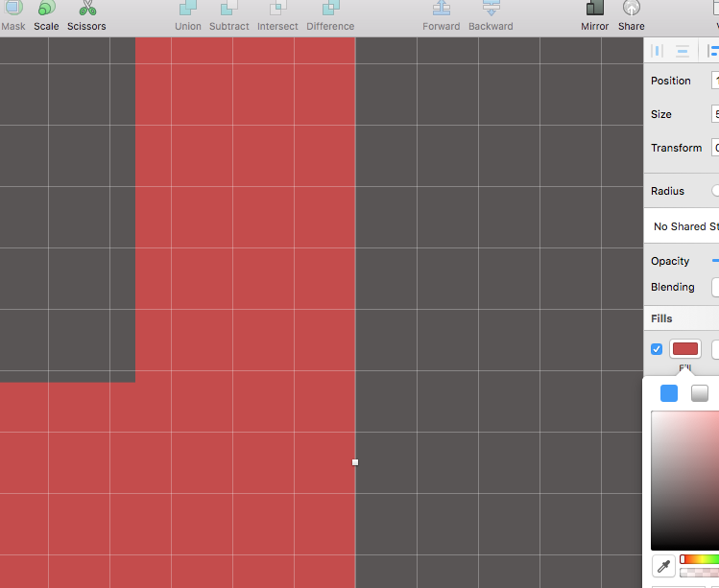Uncheck the Fills enabled checkbox
This screenshot has height=588, width=719.
(657, 349)
